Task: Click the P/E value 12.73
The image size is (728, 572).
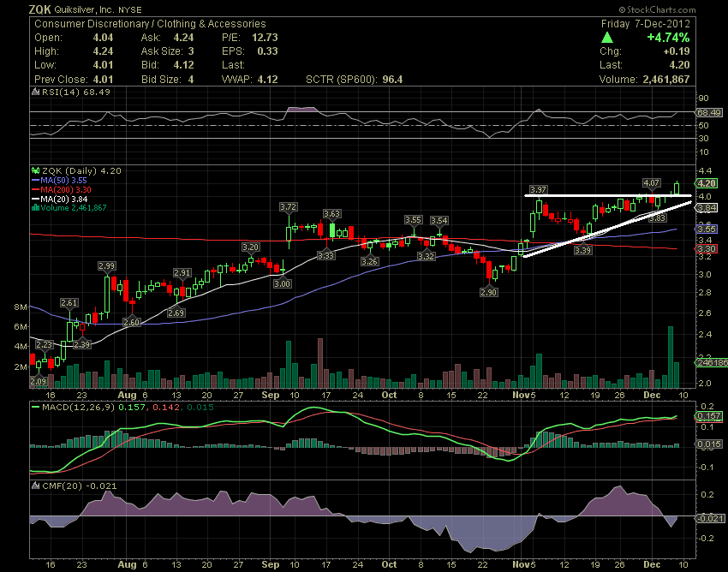Action: point(265,38)
